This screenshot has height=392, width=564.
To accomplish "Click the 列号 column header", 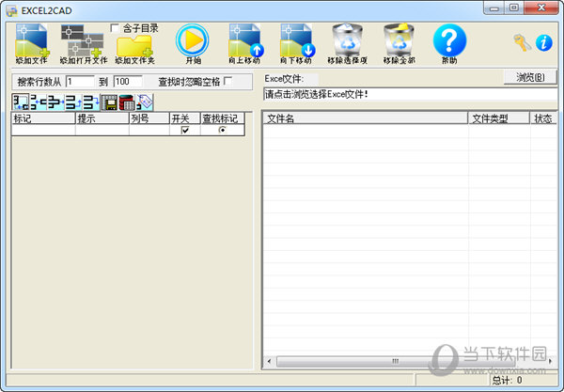I will (149, 118).
